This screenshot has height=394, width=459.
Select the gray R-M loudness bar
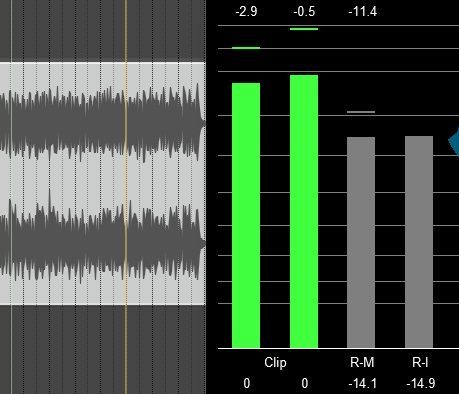click(x=361, y=242)
